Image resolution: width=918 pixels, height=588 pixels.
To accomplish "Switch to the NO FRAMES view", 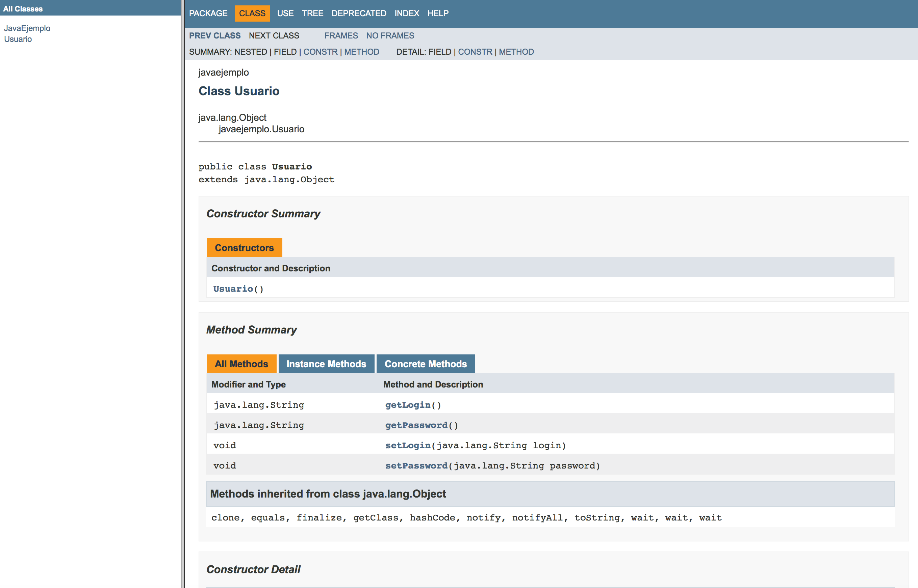I will click(390, 35).
